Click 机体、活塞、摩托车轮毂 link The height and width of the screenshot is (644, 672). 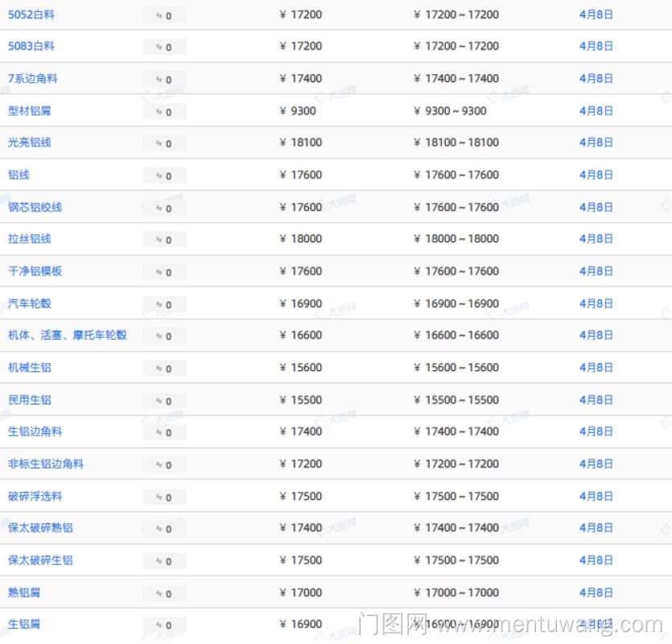68,335
